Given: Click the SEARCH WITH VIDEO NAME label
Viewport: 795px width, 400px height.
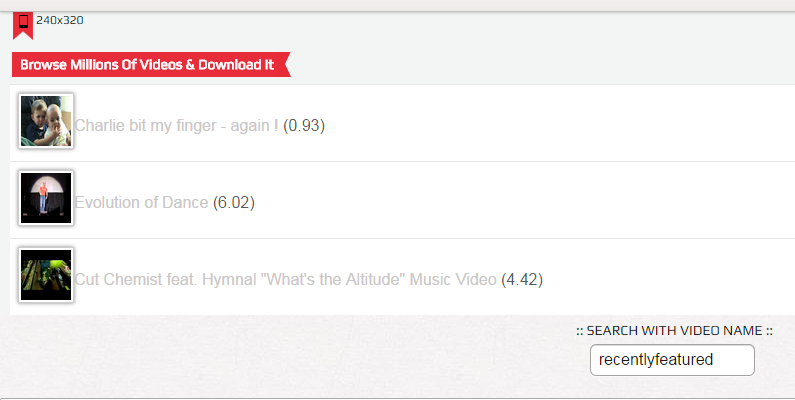Looking at the screenshot, I should pos(674,330).
